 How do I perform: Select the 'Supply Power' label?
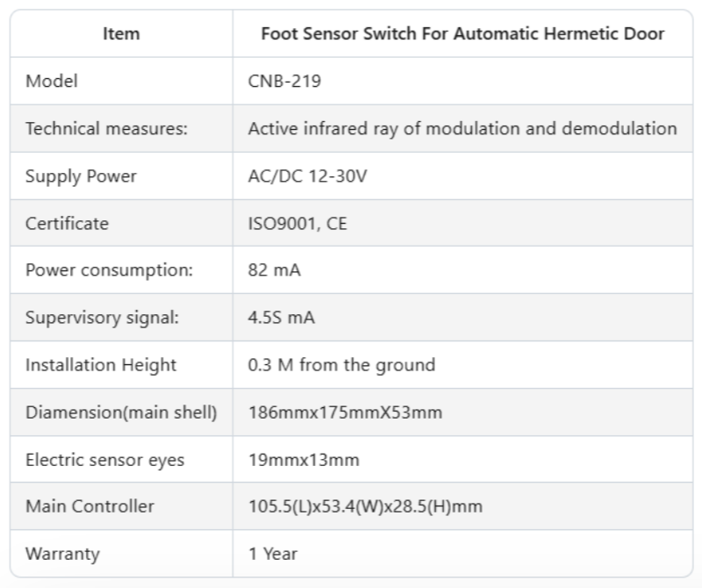coord(81,176)
